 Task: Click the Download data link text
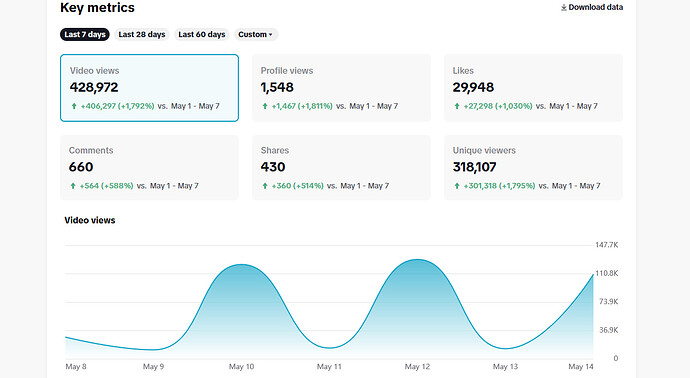595,7
